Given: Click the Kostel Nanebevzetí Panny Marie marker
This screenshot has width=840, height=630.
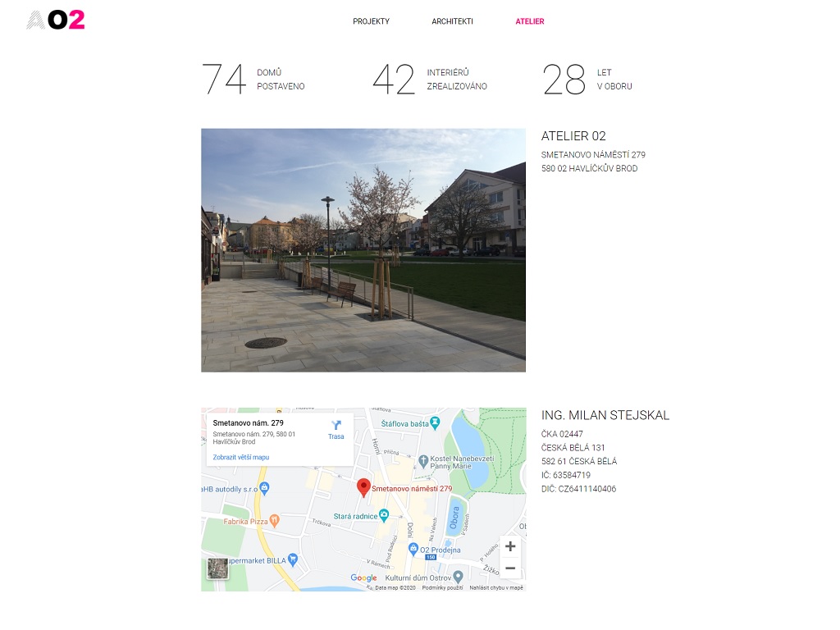Looking at the screenshot, I should pyautogui.click(x=423, y=460).
